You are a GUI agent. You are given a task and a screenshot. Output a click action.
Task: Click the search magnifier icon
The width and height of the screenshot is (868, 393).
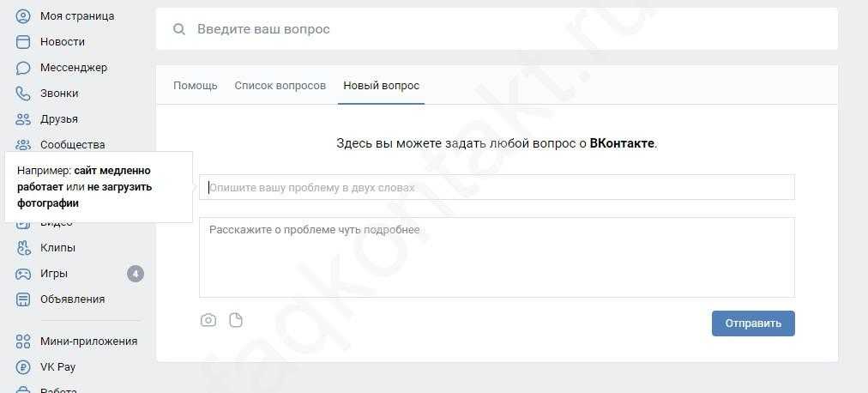point(179,29)
